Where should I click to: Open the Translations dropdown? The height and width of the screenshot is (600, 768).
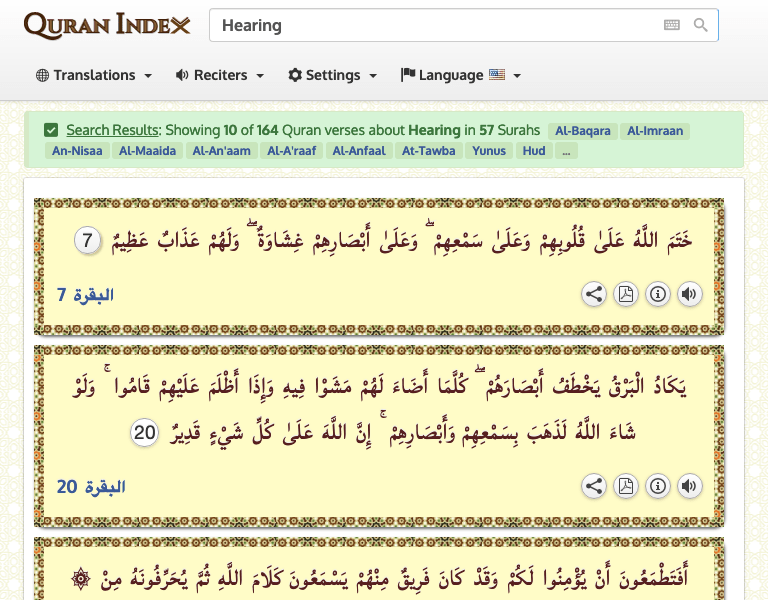[94, 75]
